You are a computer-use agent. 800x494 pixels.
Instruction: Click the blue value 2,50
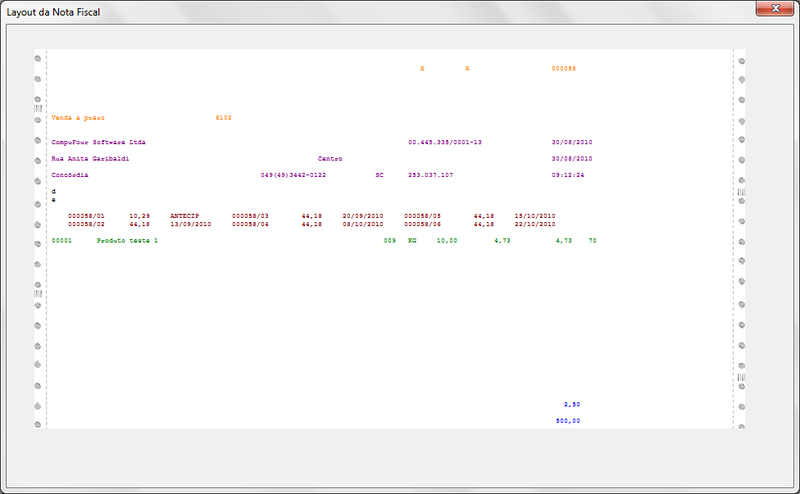coord(572,404)
